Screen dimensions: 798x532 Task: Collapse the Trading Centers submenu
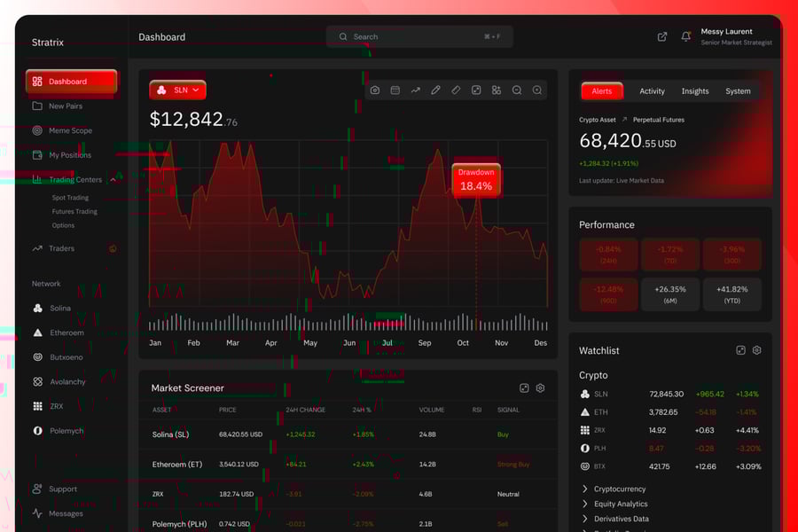click(113, 179)
